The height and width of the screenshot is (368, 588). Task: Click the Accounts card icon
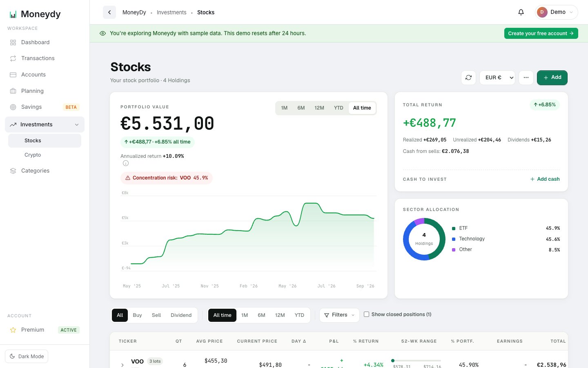(x=13, y=75)
